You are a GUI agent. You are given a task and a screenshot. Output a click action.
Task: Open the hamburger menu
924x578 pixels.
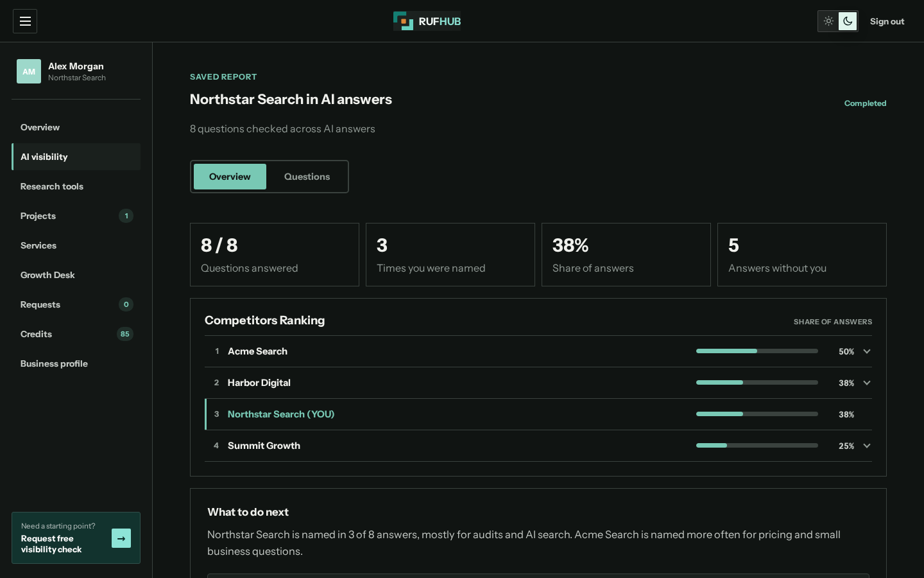(x=25, y=21)
